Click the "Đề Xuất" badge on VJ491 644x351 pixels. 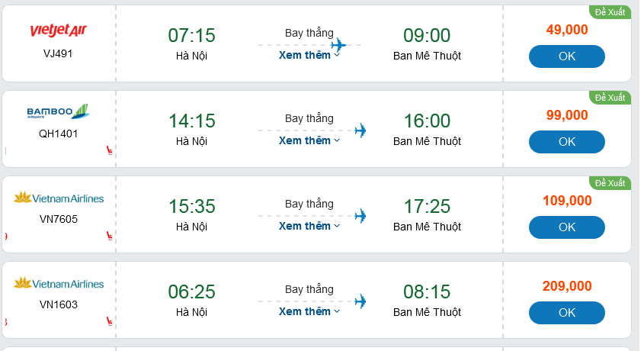[610, 11]
